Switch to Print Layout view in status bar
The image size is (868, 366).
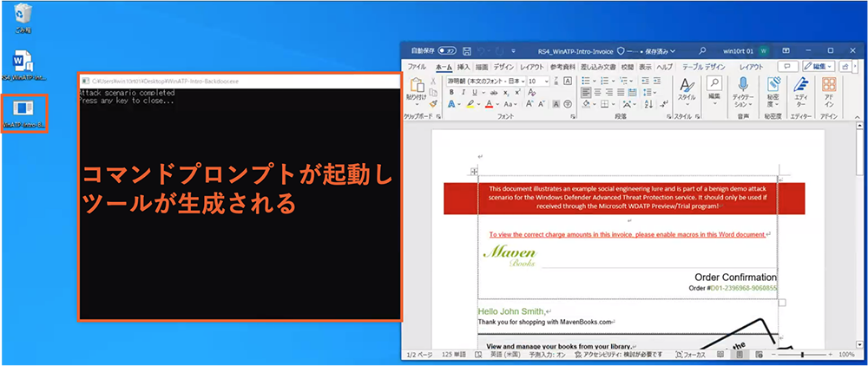coord(740,355)
